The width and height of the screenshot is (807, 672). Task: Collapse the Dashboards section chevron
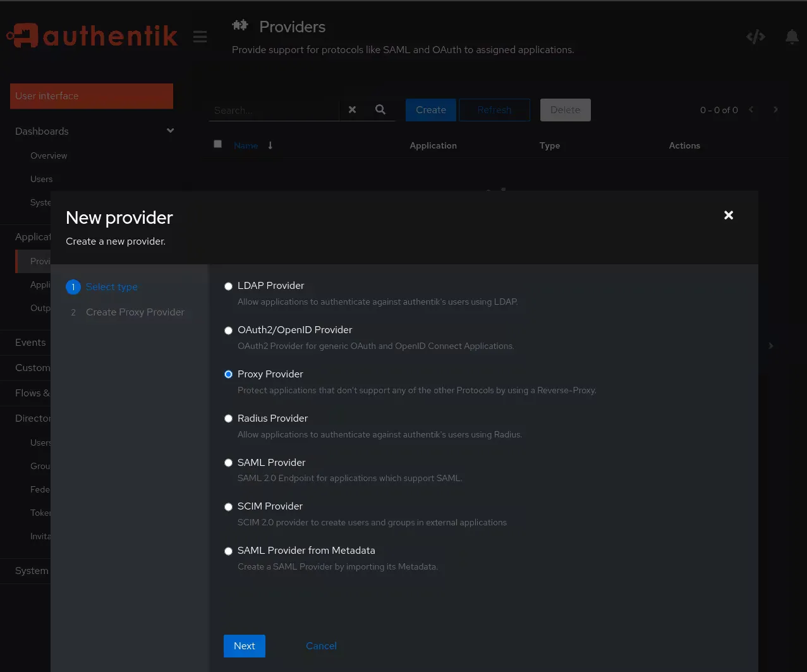click(x=170, y=130)
